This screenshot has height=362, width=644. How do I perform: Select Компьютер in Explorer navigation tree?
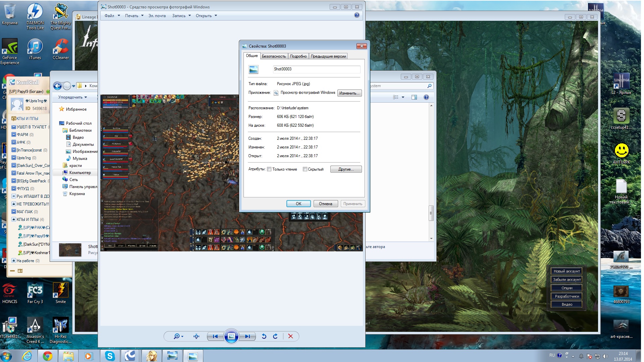pyautogui.click(x=80, y=173)
